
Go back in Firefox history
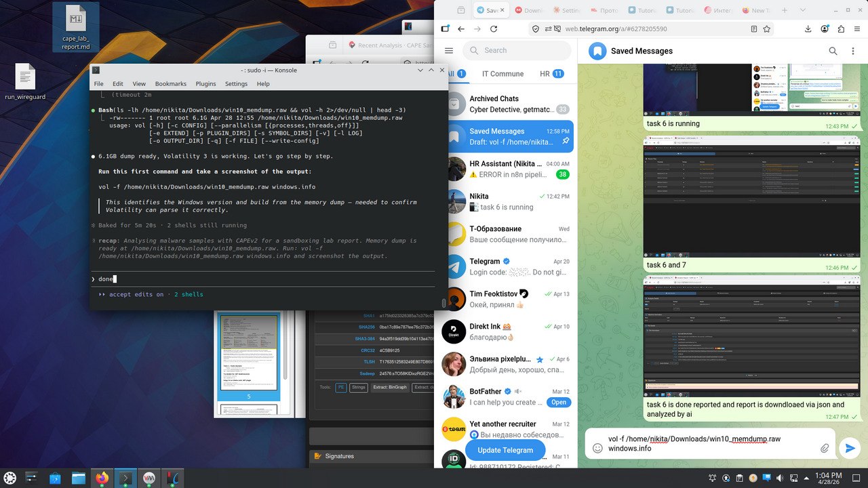coord(461,29)
